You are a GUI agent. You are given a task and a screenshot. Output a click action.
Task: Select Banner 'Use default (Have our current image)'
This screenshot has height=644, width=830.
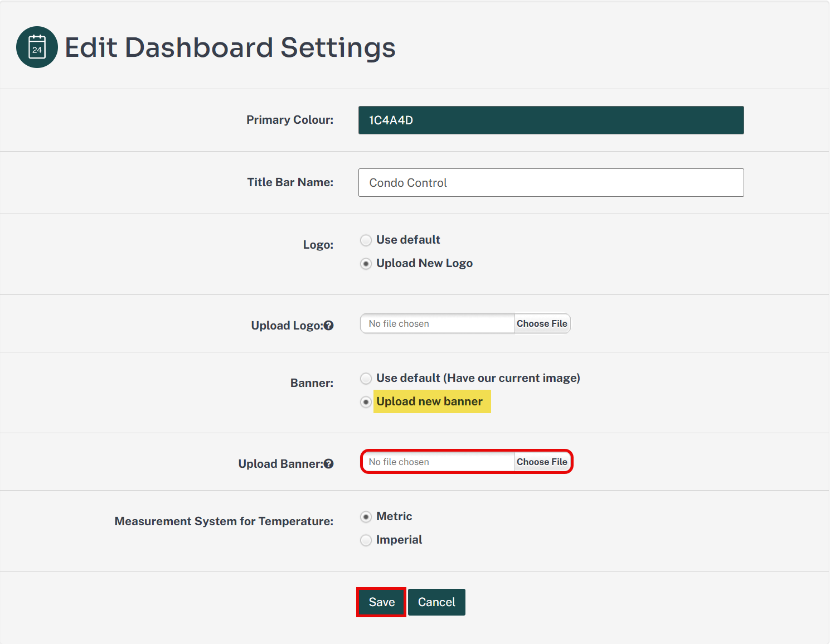[x=366, y=379]
